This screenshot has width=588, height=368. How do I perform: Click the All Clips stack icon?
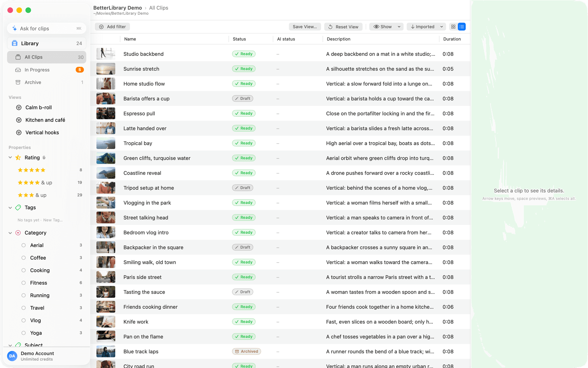pyautogui.click(x=18, y=57)
